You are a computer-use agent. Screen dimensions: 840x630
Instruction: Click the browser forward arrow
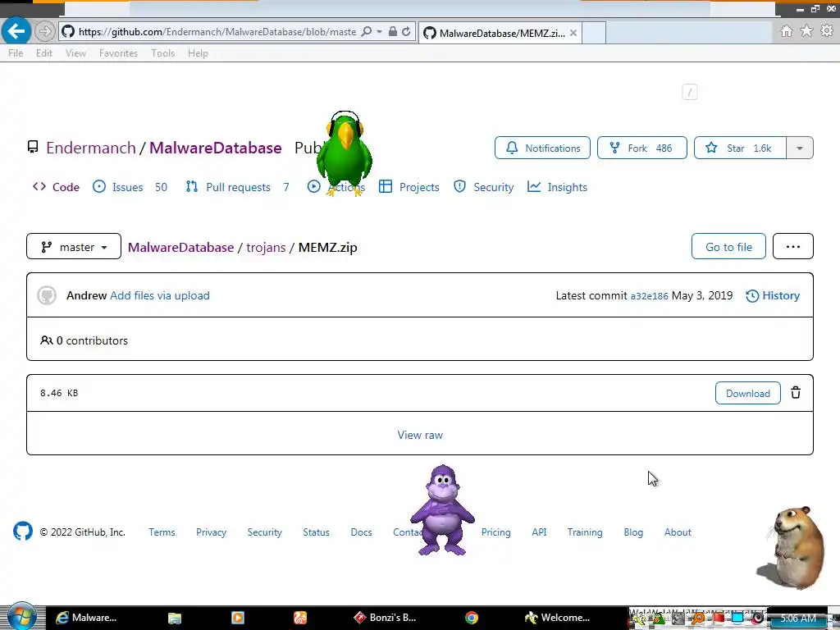coord(45,32)
